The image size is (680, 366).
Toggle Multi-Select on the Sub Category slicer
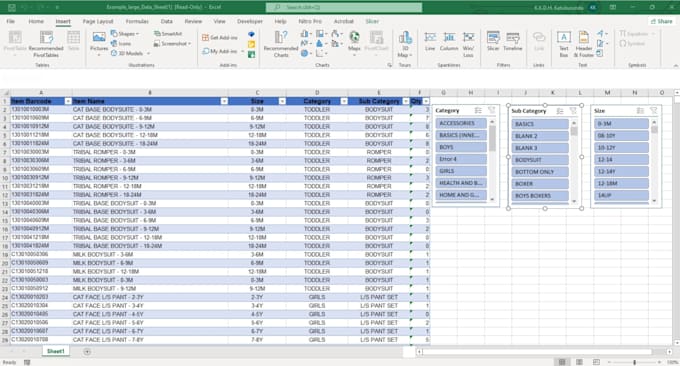click(560, 111)
